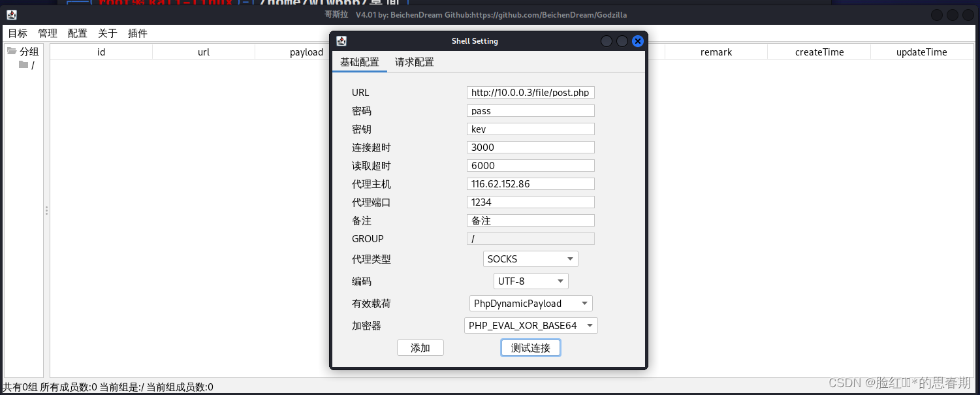This screenshot has height=395, width=980.
Task: Focus the 密码 password field
Action: pyautogui.click(x=530, y=111)
